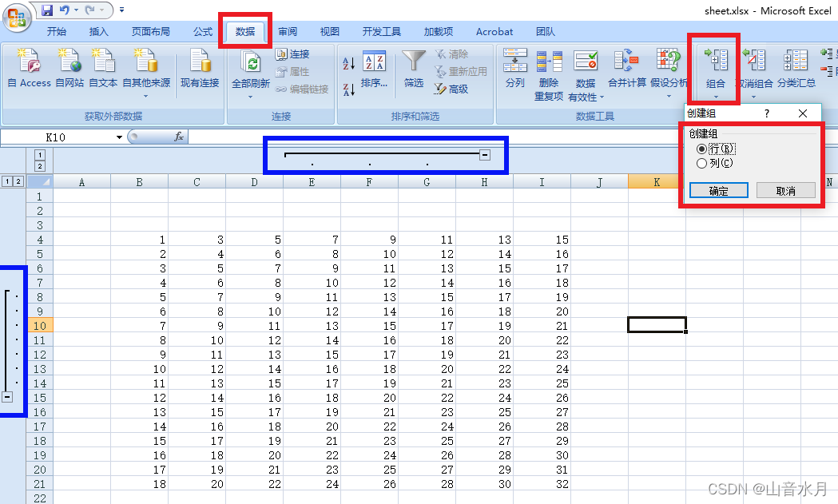
Task: Redo the last action
Action: point(89,10)
